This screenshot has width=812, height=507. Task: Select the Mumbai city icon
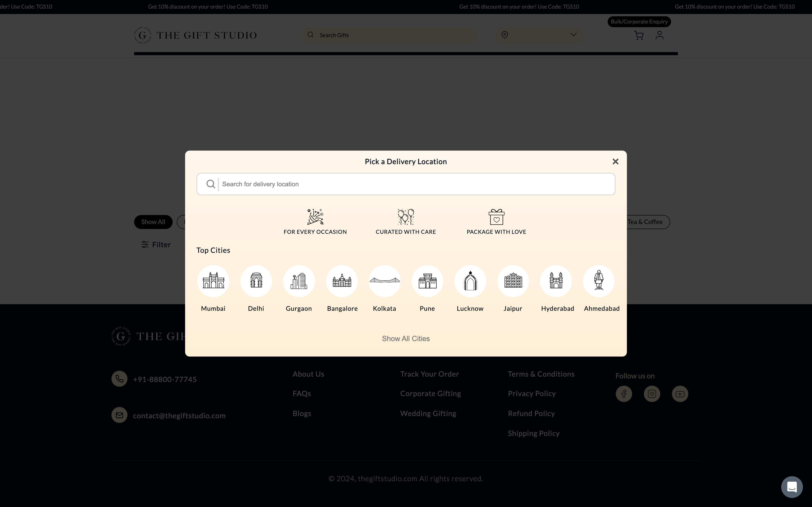pos(213,281)
